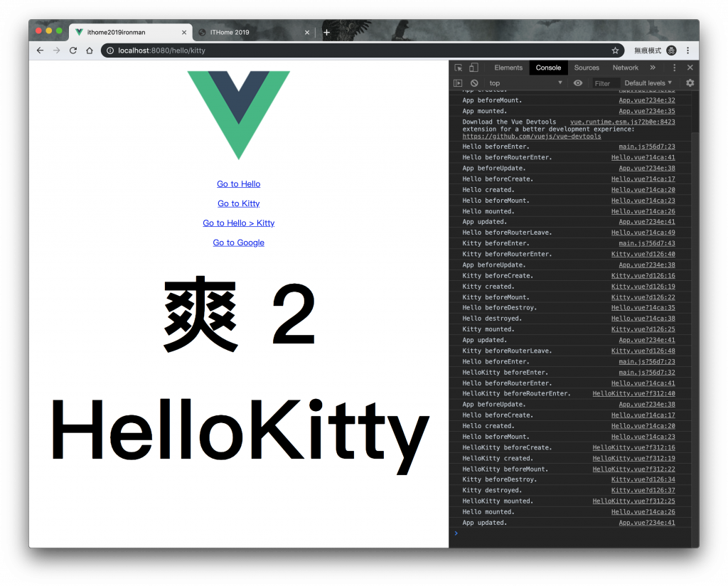728x586 pixels.
Task: Toggle the device toolbar in DevTools
Action: click(473, 68)
